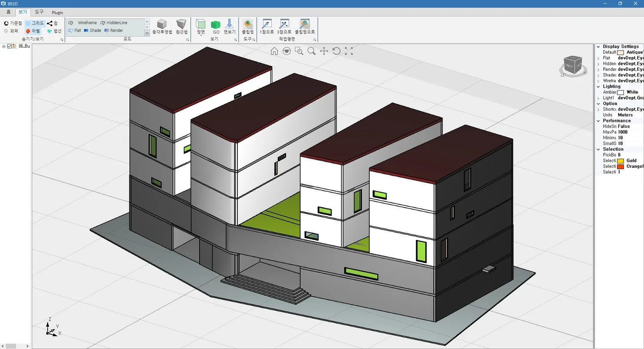Expand the Light1 property row
Image resolution: width=644 pixels, height=349 pixels.
[x=598, y=98]
